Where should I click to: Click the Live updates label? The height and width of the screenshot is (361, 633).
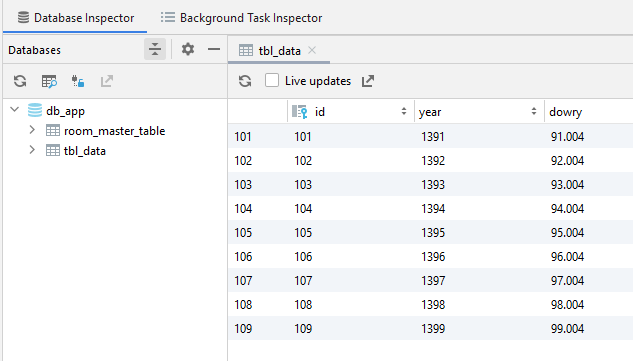[x=318, y=81]
